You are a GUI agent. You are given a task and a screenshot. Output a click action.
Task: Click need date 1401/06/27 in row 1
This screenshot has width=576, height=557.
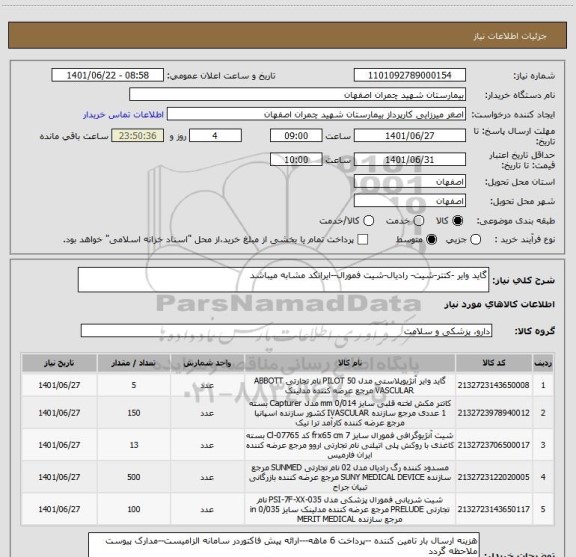click(x=59, y=385)
